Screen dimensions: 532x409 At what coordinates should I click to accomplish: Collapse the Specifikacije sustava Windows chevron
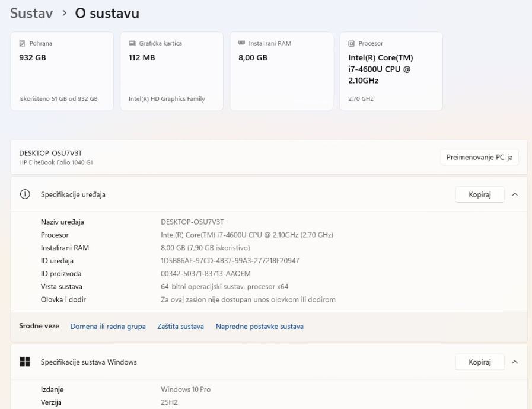pyautogui.click(x=514, y=362)
